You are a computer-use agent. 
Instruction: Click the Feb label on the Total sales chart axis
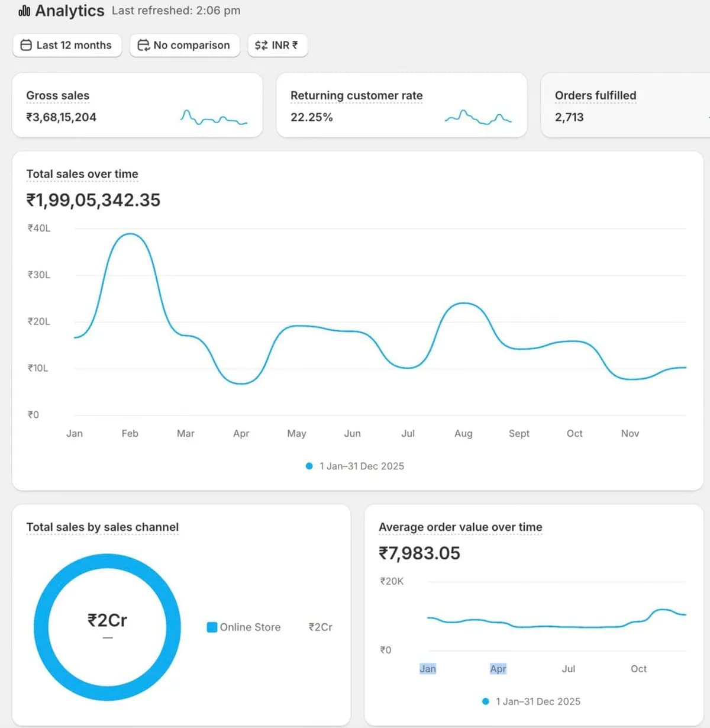click(130, 434)
